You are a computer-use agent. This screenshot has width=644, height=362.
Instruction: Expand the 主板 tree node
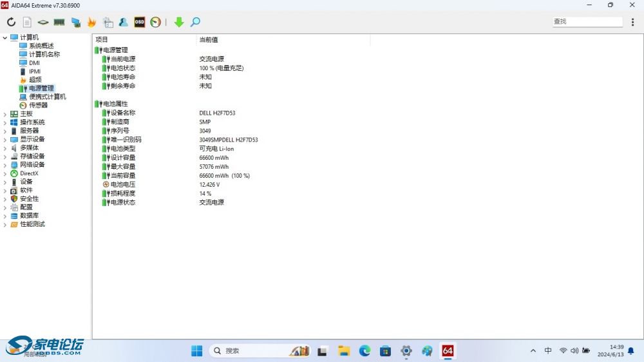(x=5, y=114)
